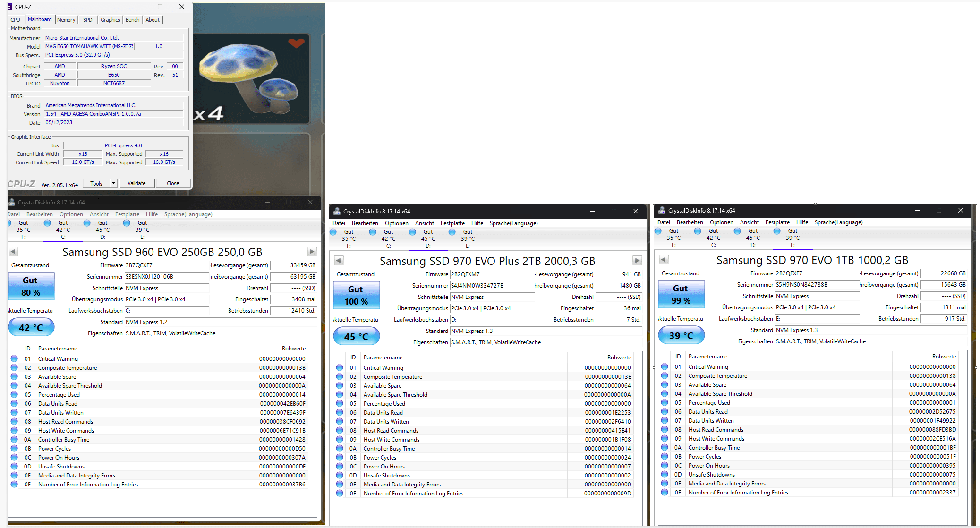The image size is (980, 528).
Task: Click status icon for Composite Temperature in 970 EVO 1TB window
Action: (x=665, y=376)
